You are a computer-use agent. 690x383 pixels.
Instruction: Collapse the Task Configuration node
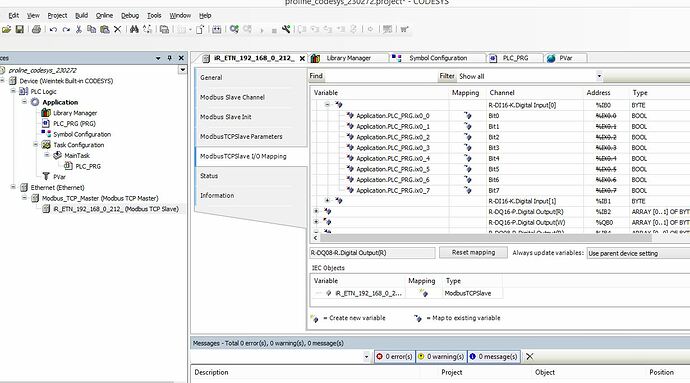[x=36, y=144]
